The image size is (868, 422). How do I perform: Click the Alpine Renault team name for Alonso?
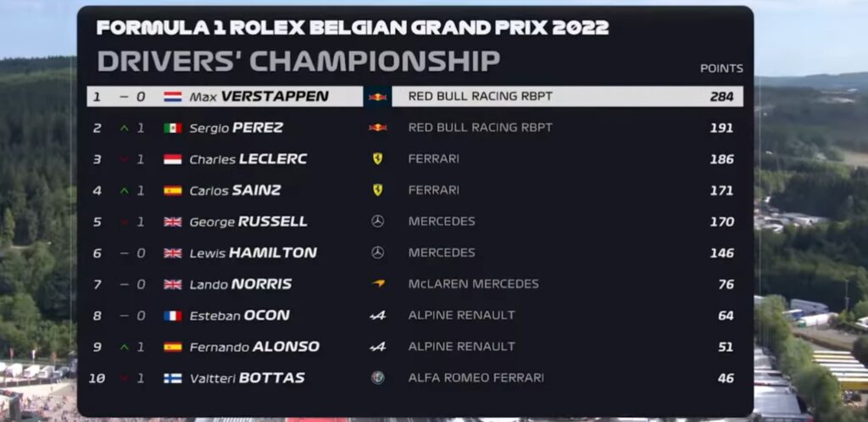[461, 347]
